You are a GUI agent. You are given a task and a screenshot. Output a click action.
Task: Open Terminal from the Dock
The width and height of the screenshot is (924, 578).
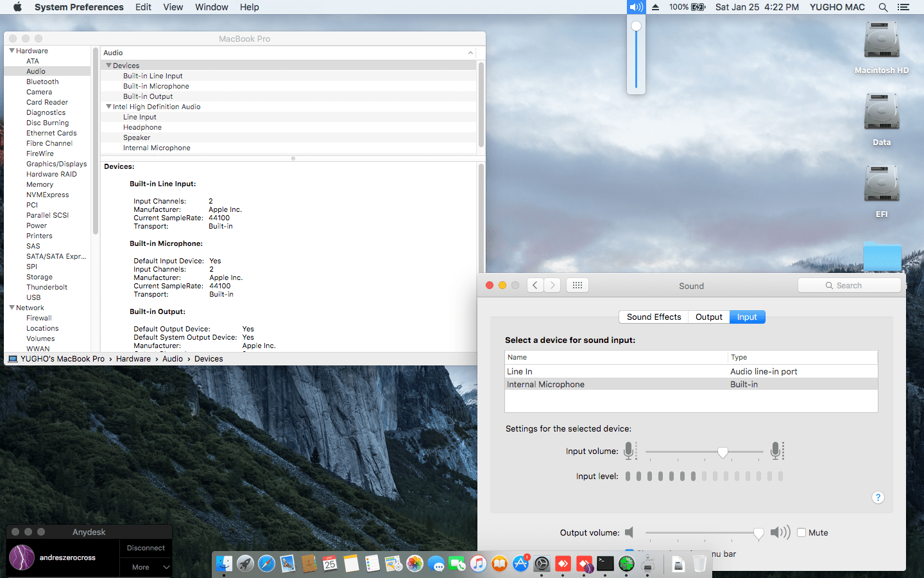605,564
